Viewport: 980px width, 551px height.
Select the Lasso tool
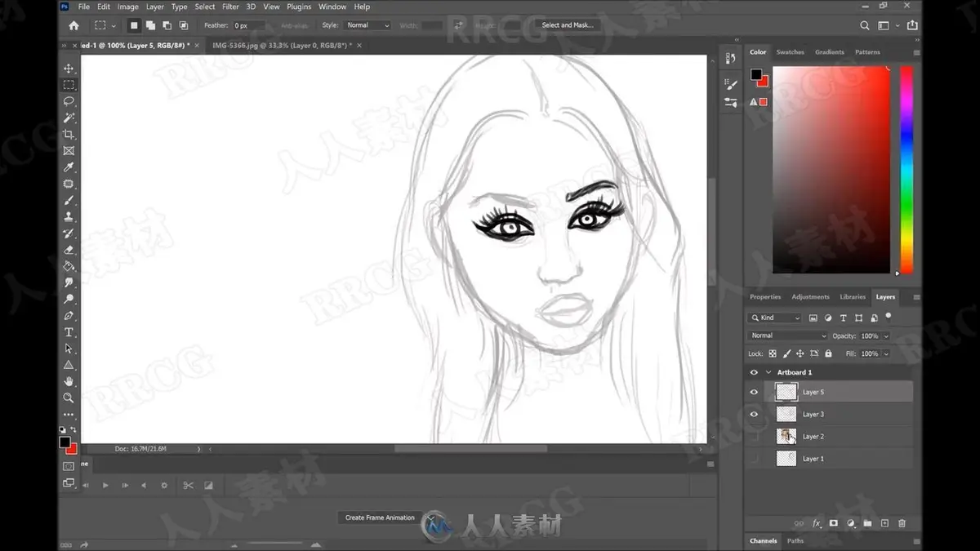[x=69, y=101]
